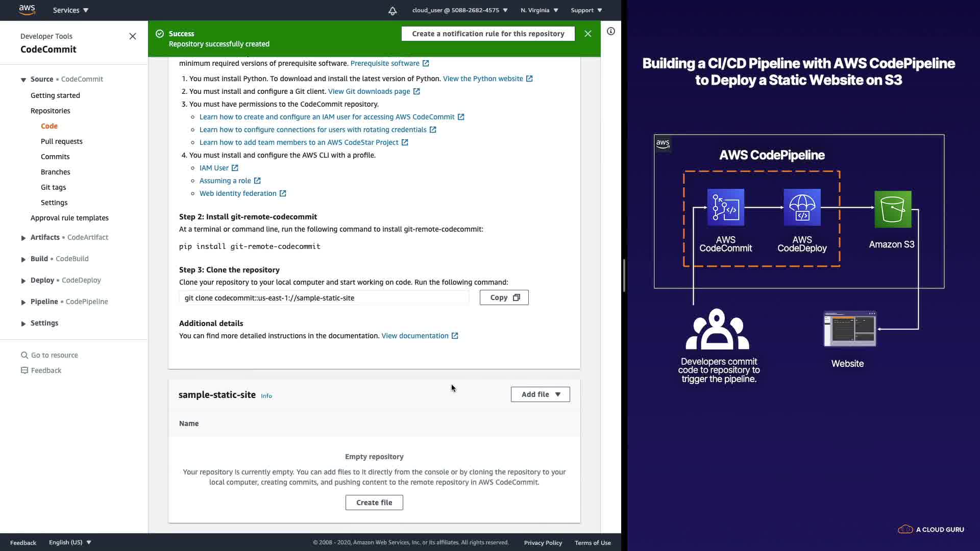The height and width of the screenshot is (551, 980).
Task: Select Pull requests in sidebar
Action: click(61, 141)
